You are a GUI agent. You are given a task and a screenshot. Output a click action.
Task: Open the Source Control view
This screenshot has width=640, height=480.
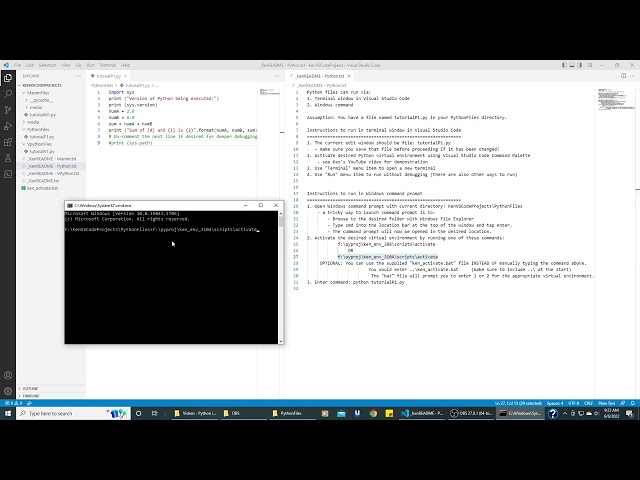(8, 110)
